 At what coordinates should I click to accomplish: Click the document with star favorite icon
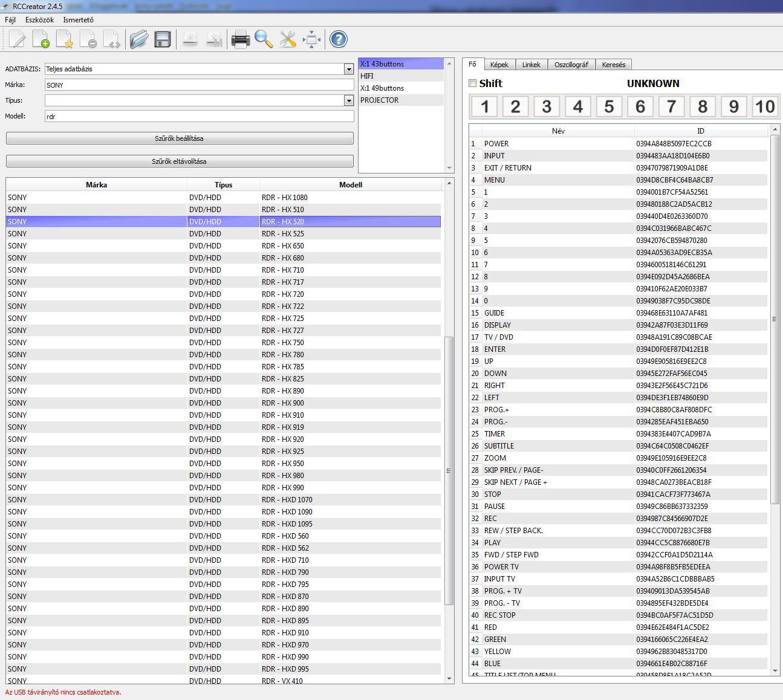click(65, 40)
